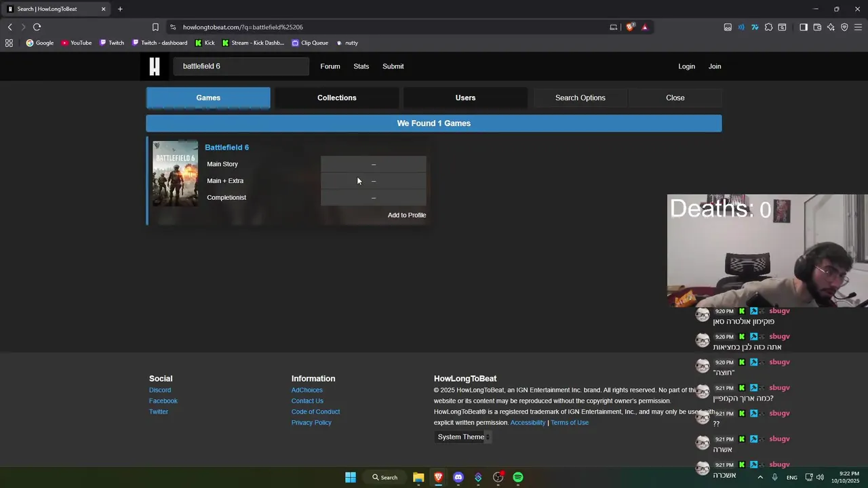
Task: Open the Brave Wallet icon
Action: (817, 27)
